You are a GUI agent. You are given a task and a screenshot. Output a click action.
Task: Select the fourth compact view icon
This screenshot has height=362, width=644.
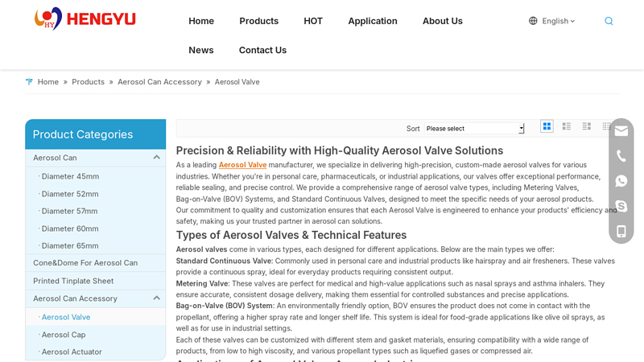(x=606, y=126)
